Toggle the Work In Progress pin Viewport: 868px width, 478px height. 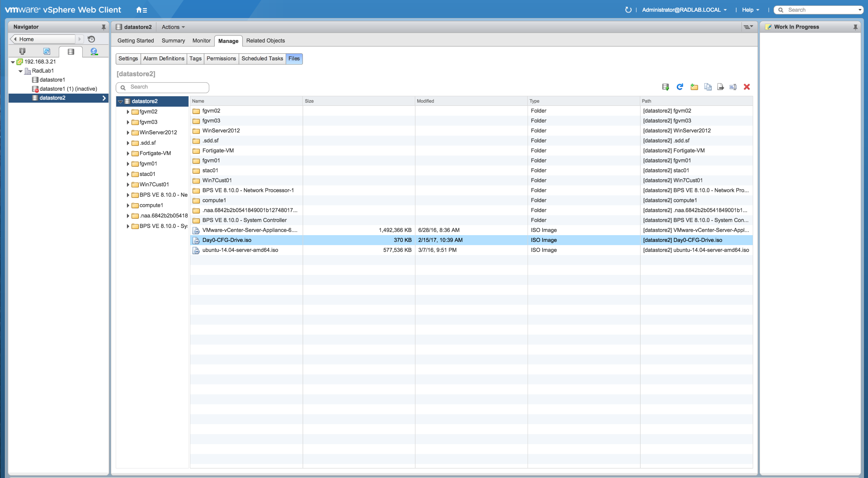coord(855,27)
